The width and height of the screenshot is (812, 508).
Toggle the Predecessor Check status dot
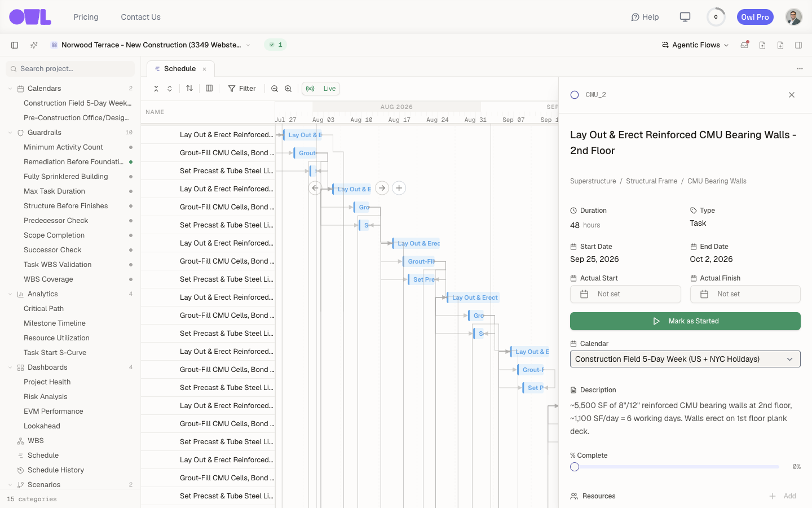(131, 221)
